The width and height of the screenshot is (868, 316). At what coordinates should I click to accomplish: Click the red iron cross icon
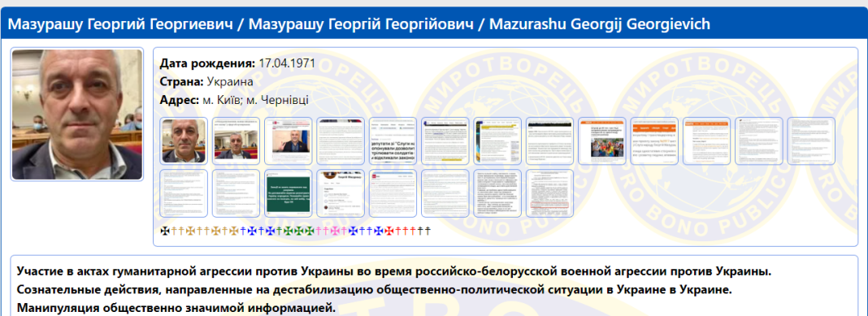388,231
